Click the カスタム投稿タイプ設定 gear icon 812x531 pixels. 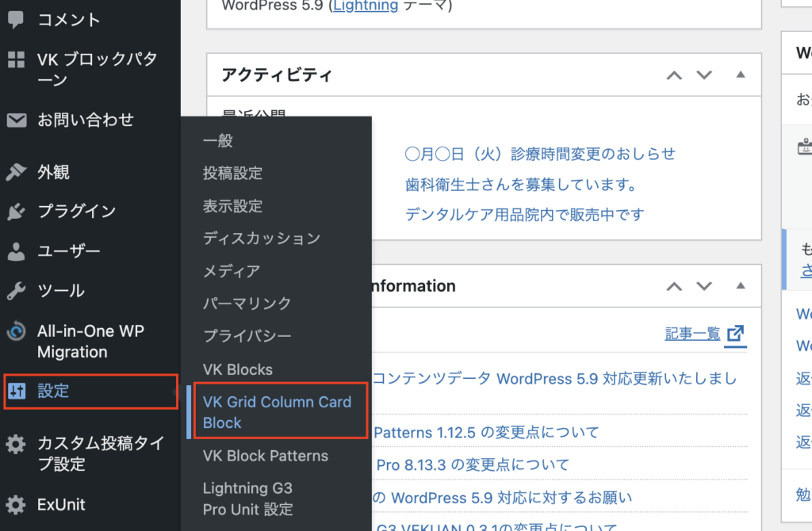[x=16, y=444]
